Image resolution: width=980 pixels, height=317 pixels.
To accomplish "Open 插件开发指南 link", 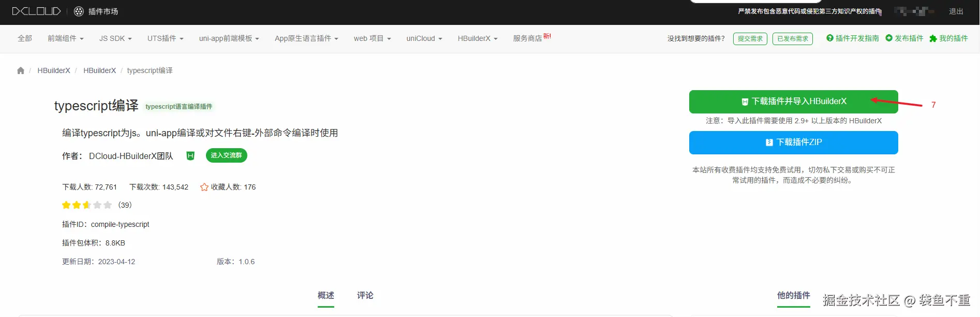I will [x=853, y=38].
